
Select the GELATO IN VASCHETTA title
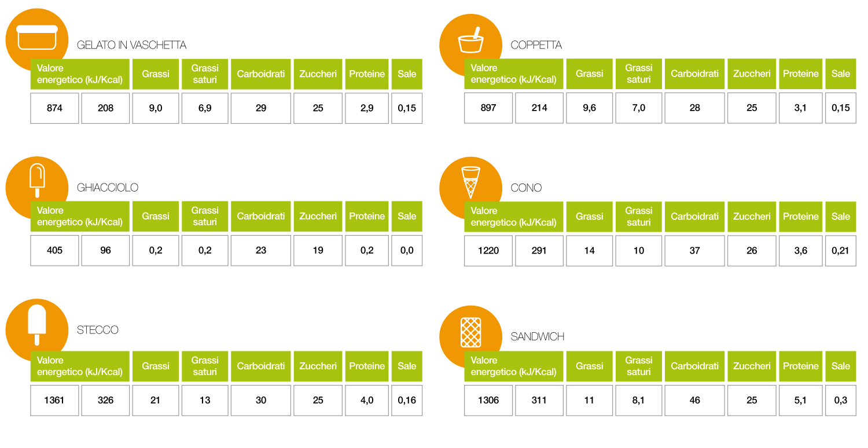(x=131, y=45)
